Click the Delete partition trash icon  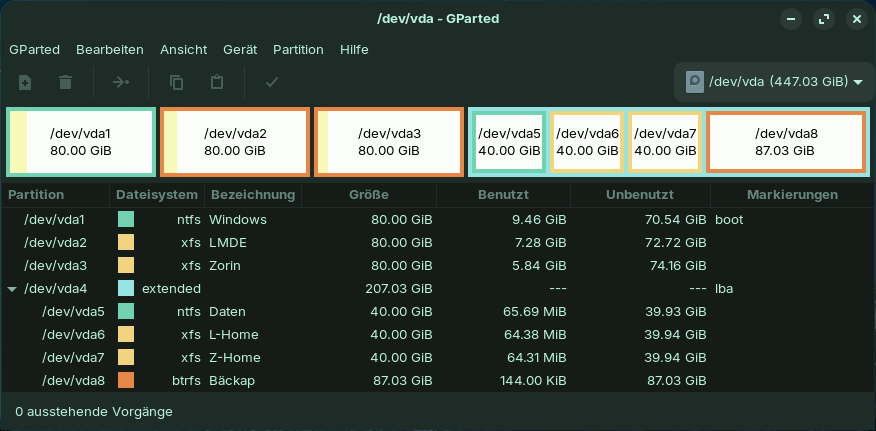tap(65, 83)
